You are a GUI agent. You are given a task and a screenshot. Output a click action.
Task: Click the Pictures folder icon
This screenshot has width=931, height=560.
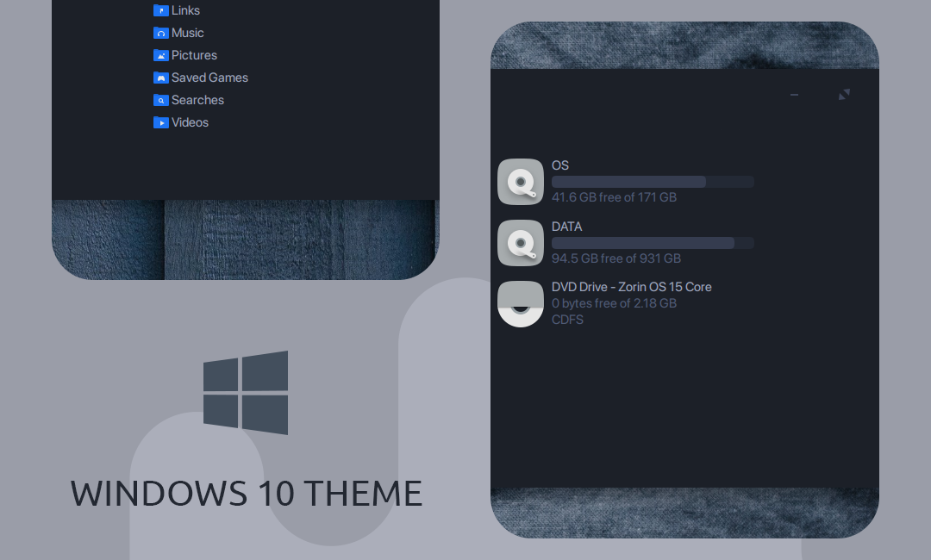pyautogui.click(x=161, y=55)
